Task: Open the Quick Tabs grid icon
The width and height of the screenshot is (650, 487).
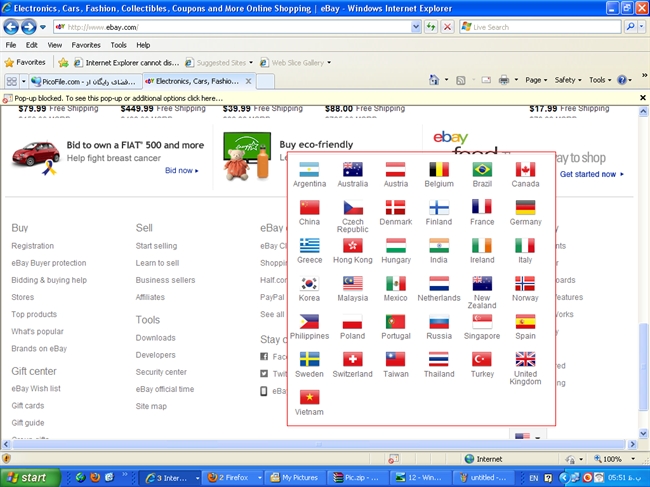Action: click(12, 81)
